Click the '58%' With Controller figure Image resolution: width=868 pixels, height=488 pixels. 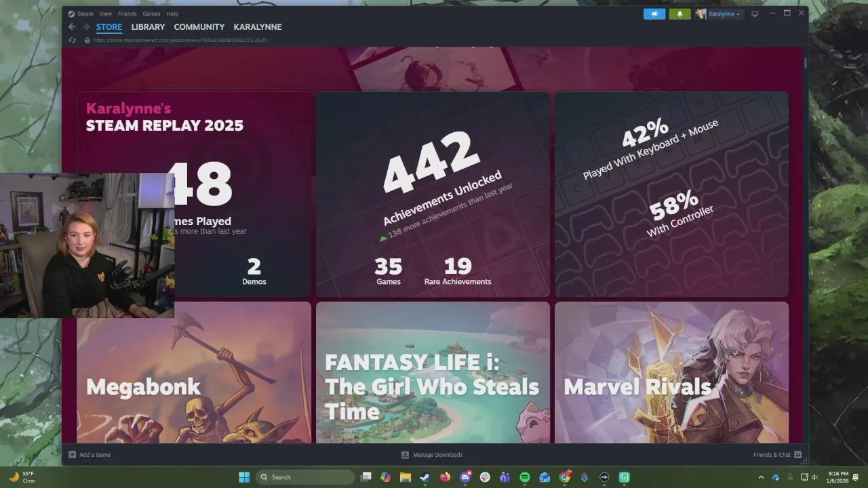[x=673, y=205]
